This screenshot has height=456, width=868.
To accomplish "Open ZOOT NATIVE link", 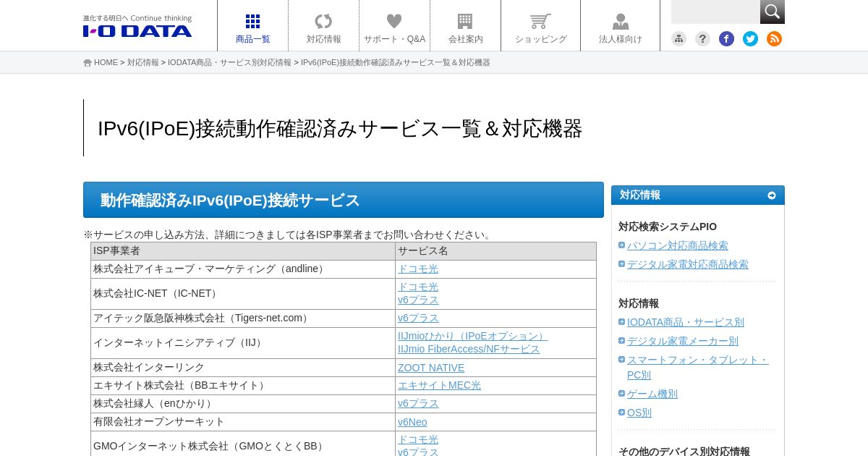I will click(x=431, y=368).
